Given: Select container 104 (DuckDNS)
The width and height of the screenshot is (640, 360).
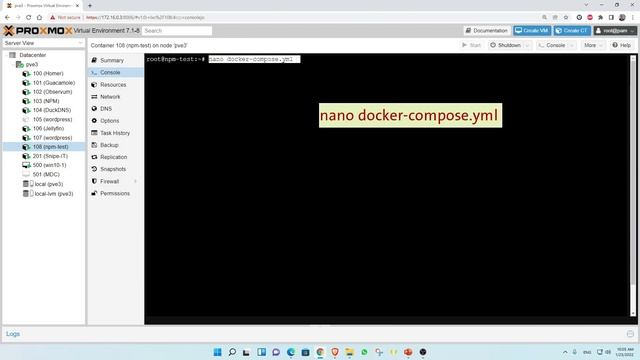Looking at the screenshot, I should pyautogui.click(x=52, y=110).
